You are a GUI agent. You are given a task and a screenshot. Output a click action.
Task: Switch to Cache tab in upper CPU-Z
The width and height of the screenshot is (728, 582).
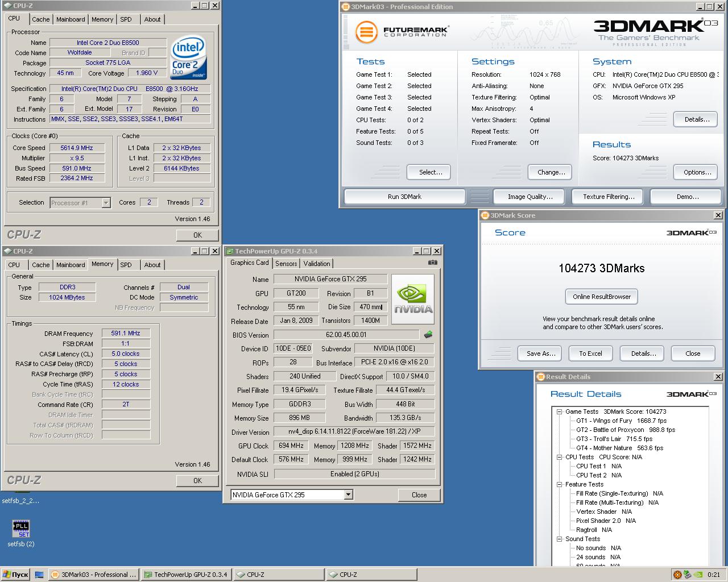pyautogui.click(x=40, y=19)
